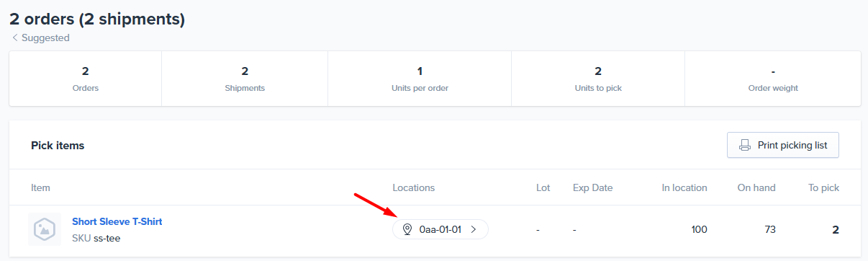The height and width of the screenshot is (261, 868).
Task: Click the back chevron beside Suggested
Action: 15,37
